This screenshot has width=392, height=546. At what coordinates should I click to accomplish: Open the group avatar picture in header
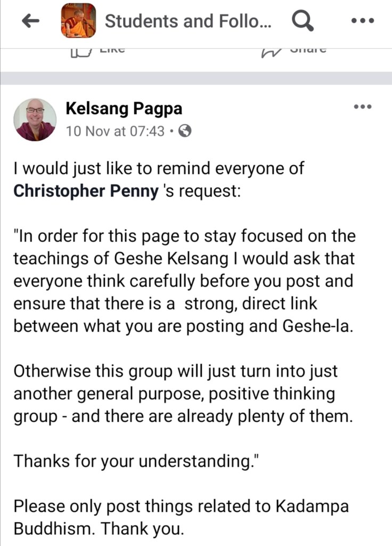78,21
